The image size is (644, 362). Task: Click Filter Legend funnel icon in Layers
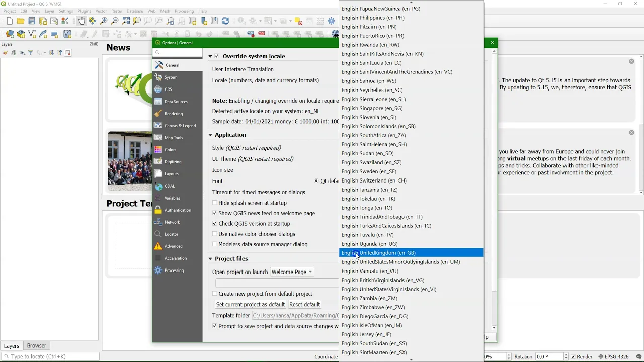click(31, 53)
